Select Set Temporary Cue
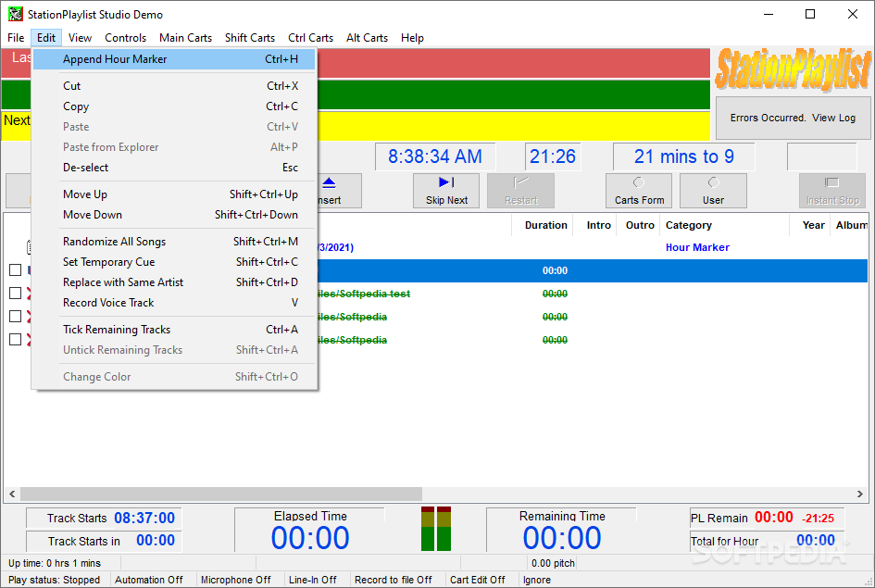 click(174, 262)
